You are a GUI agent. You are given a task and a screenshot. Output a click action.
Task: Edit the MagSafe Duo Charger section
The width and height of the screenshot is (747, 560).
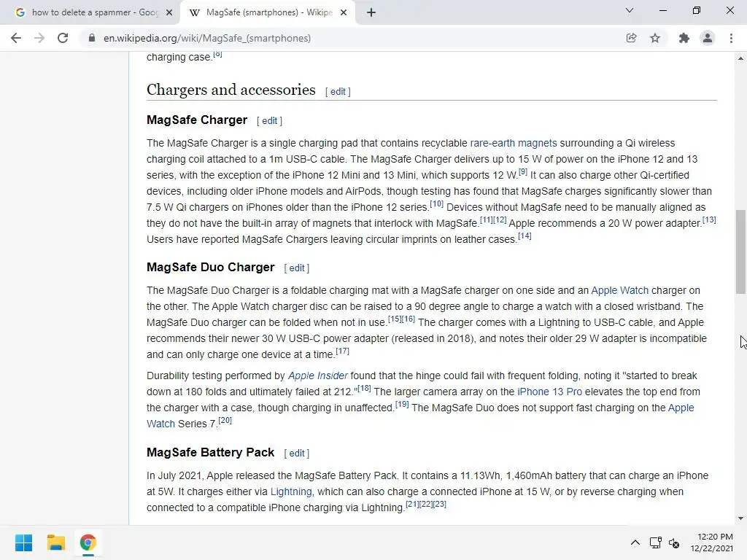click(x=296, y=268)
